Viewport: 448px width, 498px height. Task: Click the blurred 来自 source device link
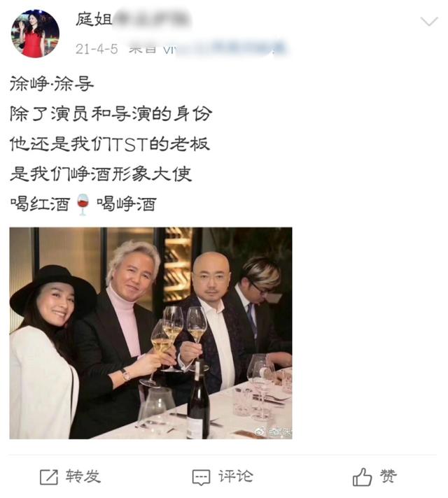(206, 48)
